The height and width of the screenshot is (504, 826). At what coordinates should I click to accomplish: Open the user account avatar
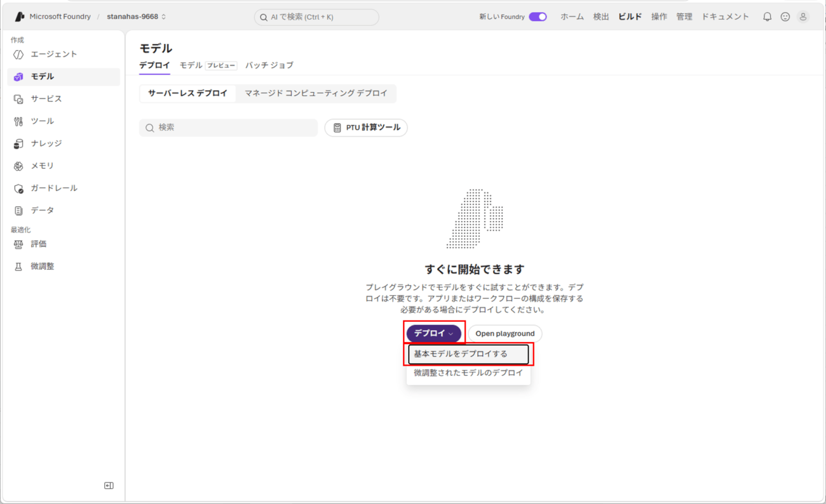tap(803, 17)
